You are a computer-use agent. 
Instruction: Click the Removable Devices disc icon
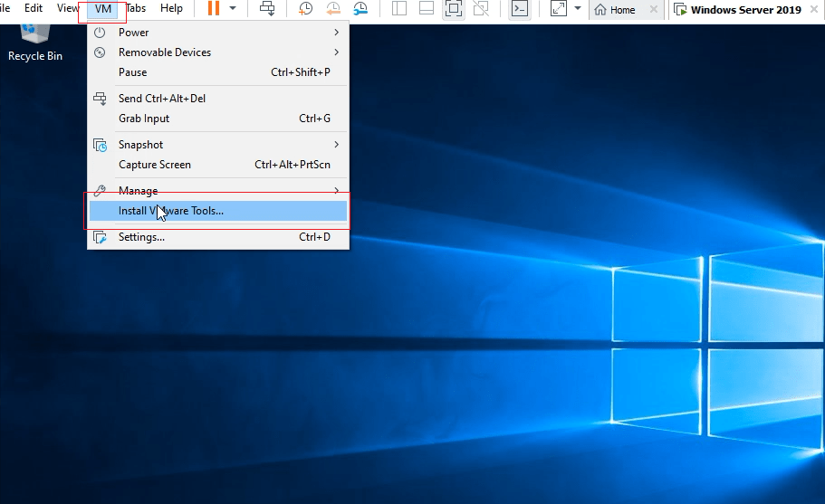coord(100,52)
